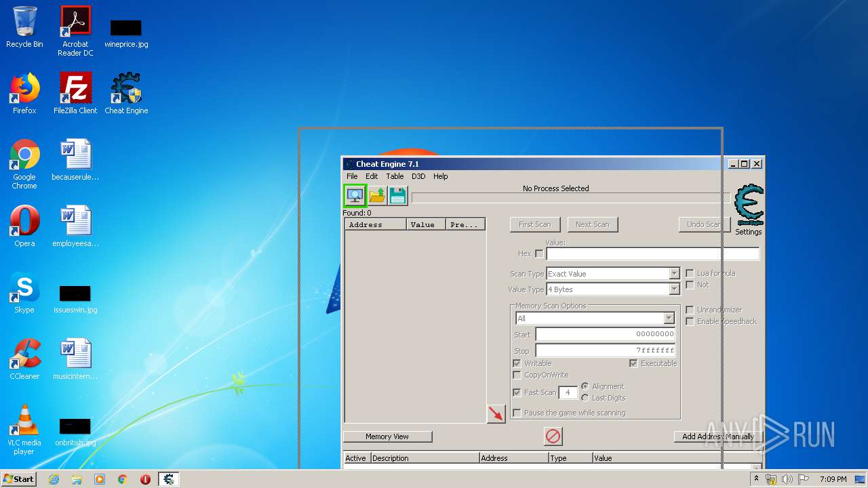
Task: Open the Table menu
Action: click(395, 176)
